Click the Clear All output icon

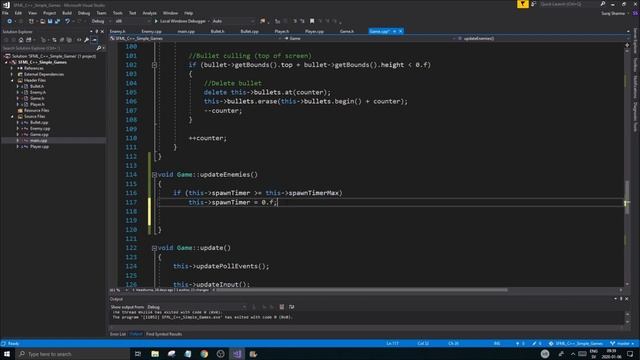282,307
